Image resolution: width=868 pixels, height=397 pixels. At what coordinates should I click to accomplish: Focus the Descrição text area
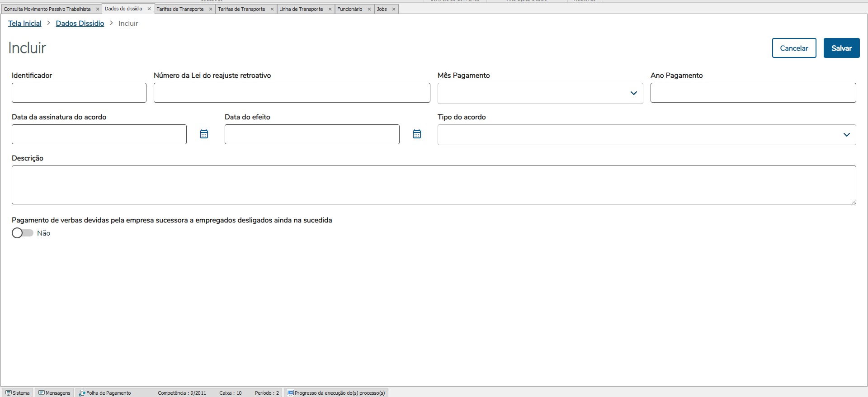pyautogui.click(x=434, y=184)
